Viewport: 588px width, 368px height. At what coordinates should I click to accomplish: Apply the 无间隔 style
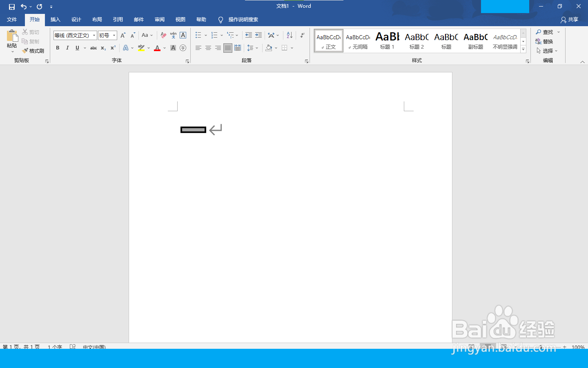point(358,41)
